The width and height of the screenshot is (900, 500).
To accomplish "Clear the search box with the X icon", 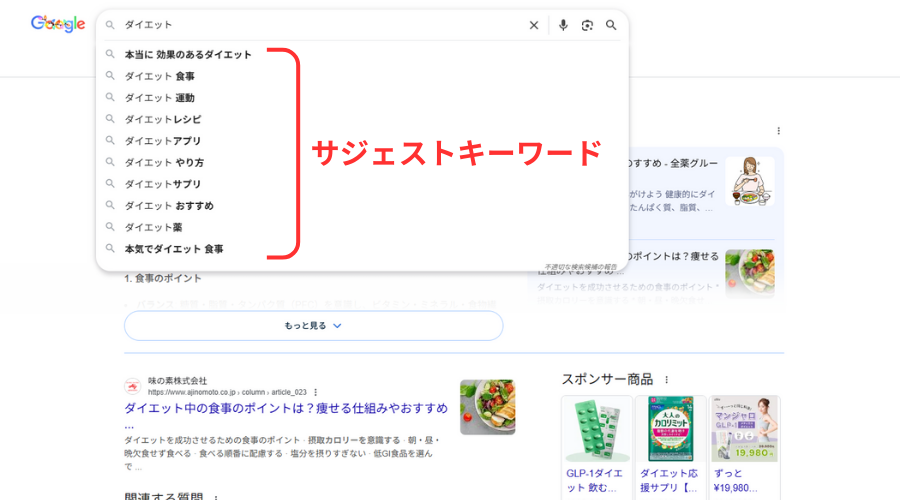I will click(x=534, y=25).
